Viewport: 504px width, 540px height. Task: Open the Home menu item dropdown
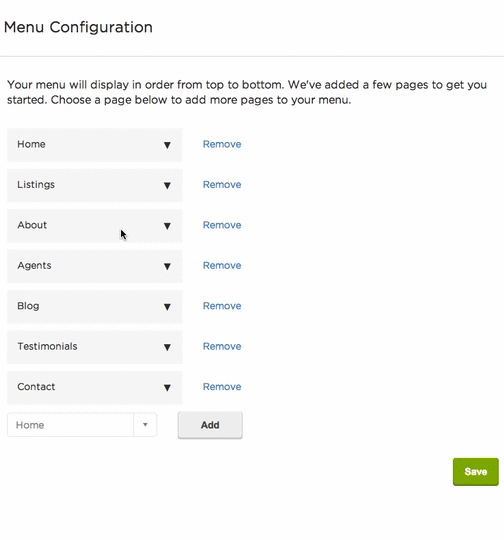click(95, 145)
